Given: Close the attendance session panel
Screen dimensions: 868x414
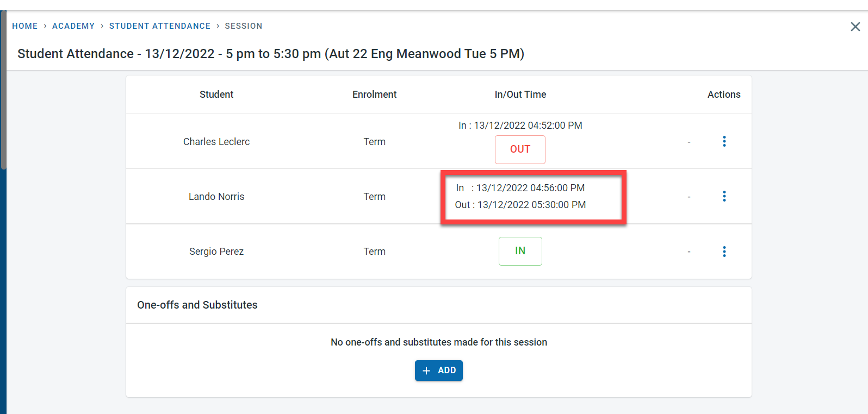Looking at the screenshot, I should click(x=855, y=27).
